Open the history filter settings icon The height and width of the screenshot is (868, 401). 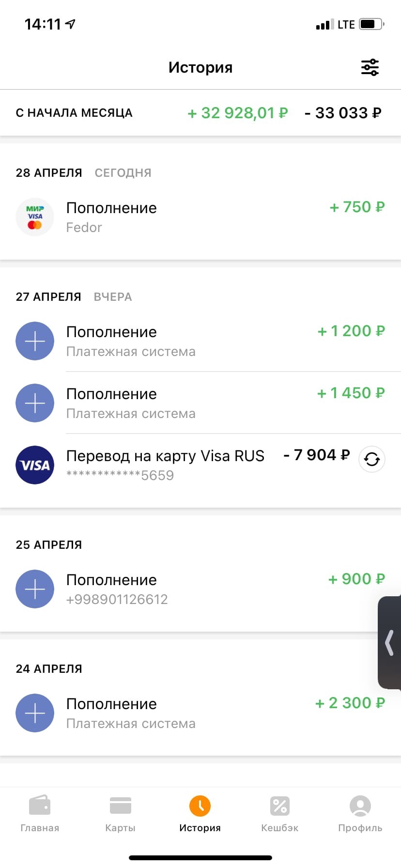[370, 67]
